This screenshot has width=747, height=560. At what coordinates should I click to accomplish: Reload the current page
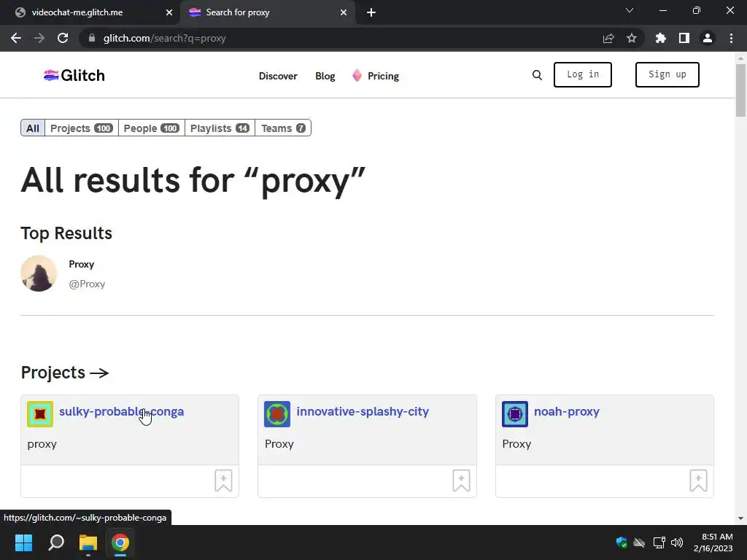[x=63, y=38]
